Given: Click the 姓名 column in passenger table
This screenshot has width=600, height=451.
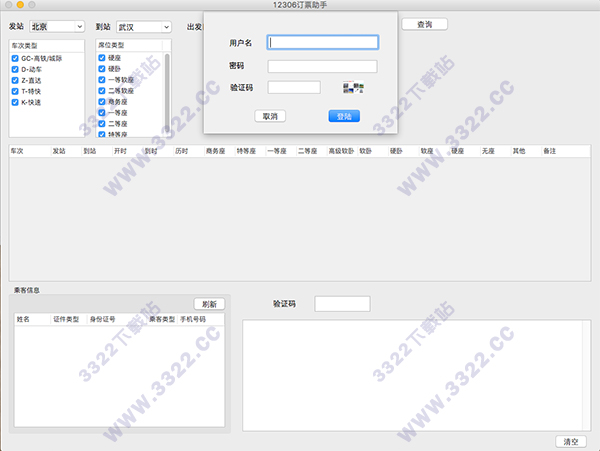Looking at the screenshot, I should pyautogui.click(x=32, y=319).
